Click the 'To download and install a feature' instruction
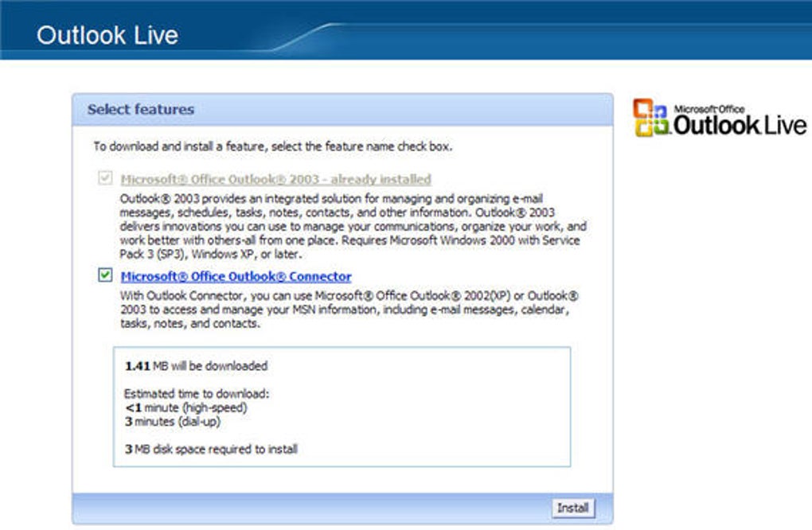This screenshot has width=812, height=530. pos(273,146)
